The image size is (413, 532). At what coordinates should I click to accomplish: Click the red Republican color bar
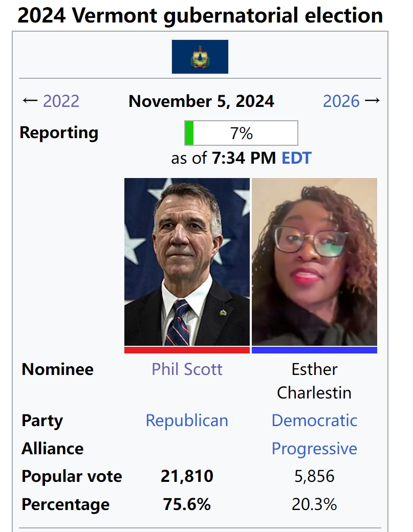click(x=187, y=350)
